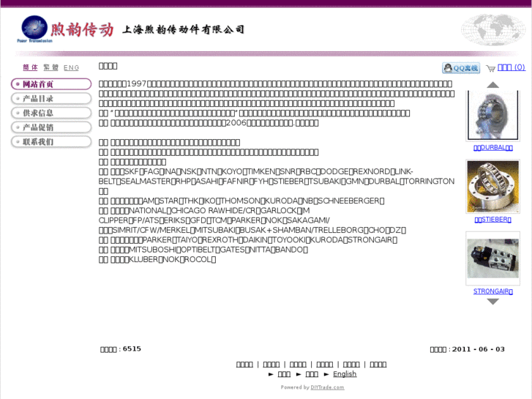Open the STRONGAIR valve thumbnail
The height and width of the screenshot is (399, 532).
[x=493, y=258]
